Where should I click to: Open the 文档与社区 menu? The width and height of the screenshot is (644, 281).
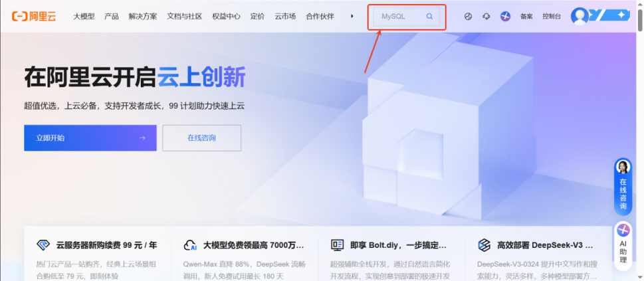(184, 17)
